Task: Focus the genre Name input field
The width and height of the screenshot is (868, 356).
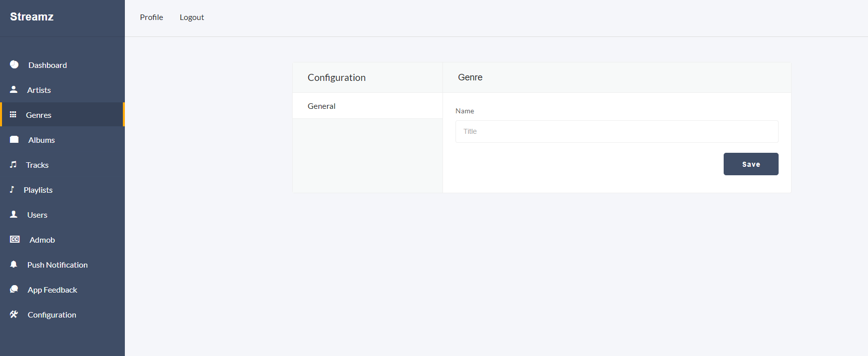Action: (616, 131)
